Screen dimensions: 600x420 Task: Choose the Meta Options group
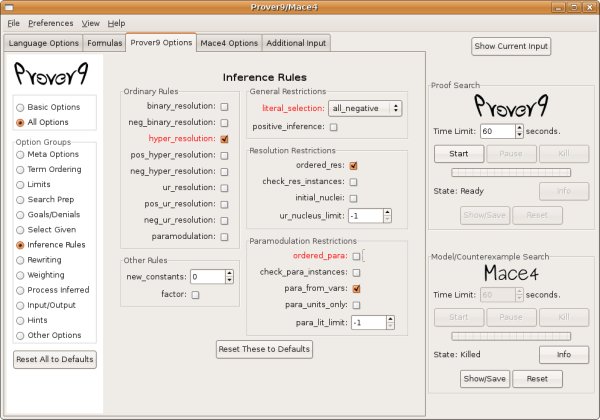pos(47,154)
